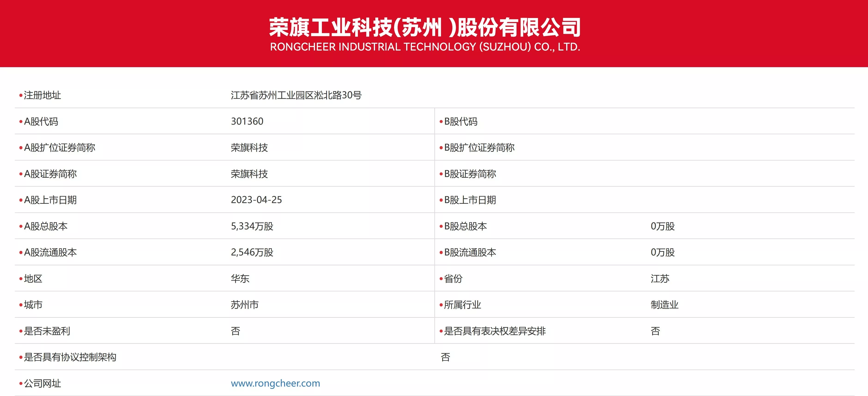Select the region value 华东
Image resolution: width=868 pixels, height=396 pixels.
(x=240, y=279)
